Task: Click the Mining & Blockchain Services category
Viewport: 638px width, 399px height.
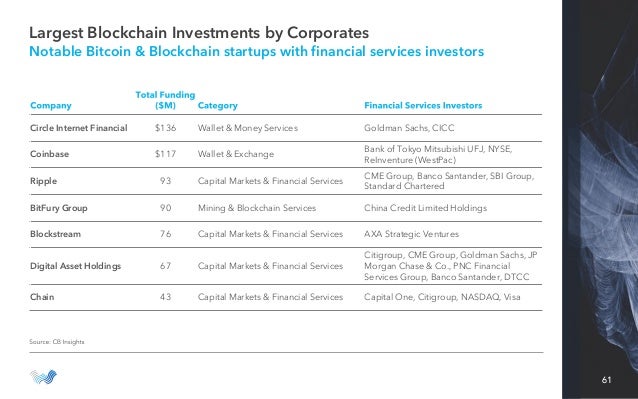Action: click(257, 208)
